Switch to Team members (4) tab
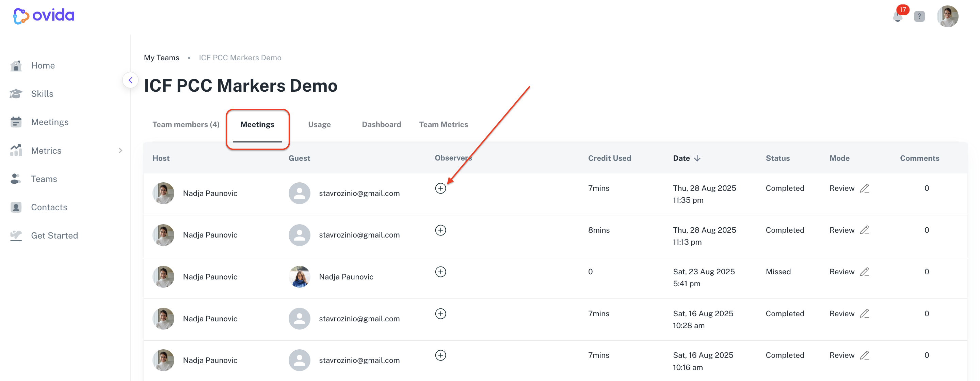Viewport: 980px width, 381px height. (186, 125)
